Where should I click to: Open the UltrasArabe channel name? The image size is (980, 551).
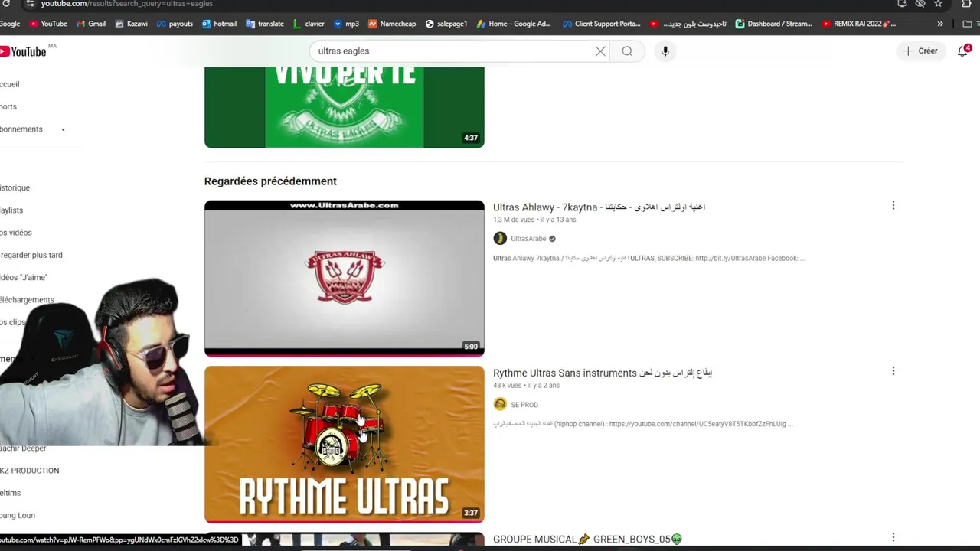pos(528,239)
